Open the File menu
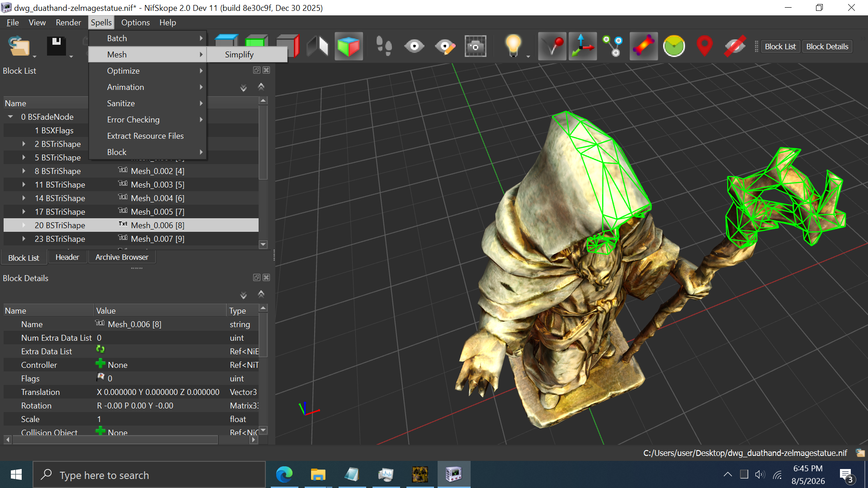This screenshot has height=488, width=868. pyautogui.click(x=13, y=22)
